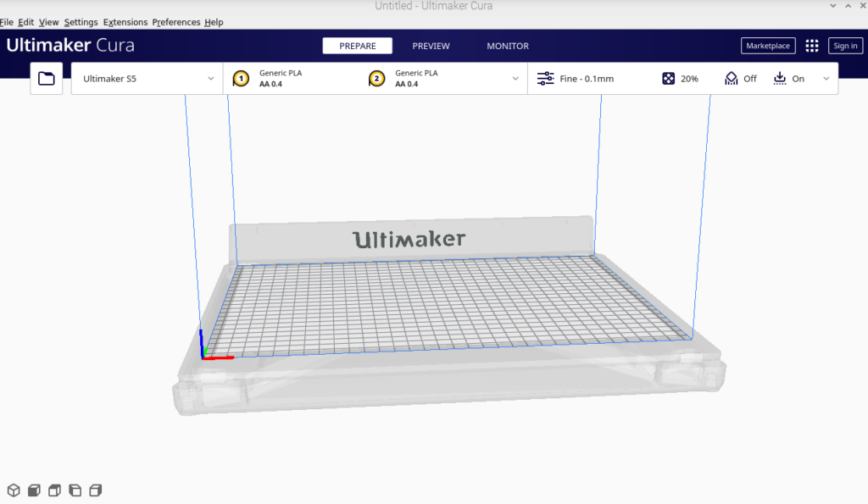
Task: Open the Extensions menu
Action: pyautogui.click(x=125, y=22)
